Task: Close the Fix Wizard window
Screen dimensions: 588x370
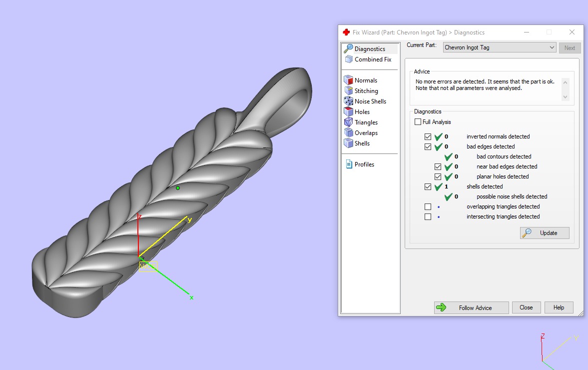Action: tap(572, 32)
